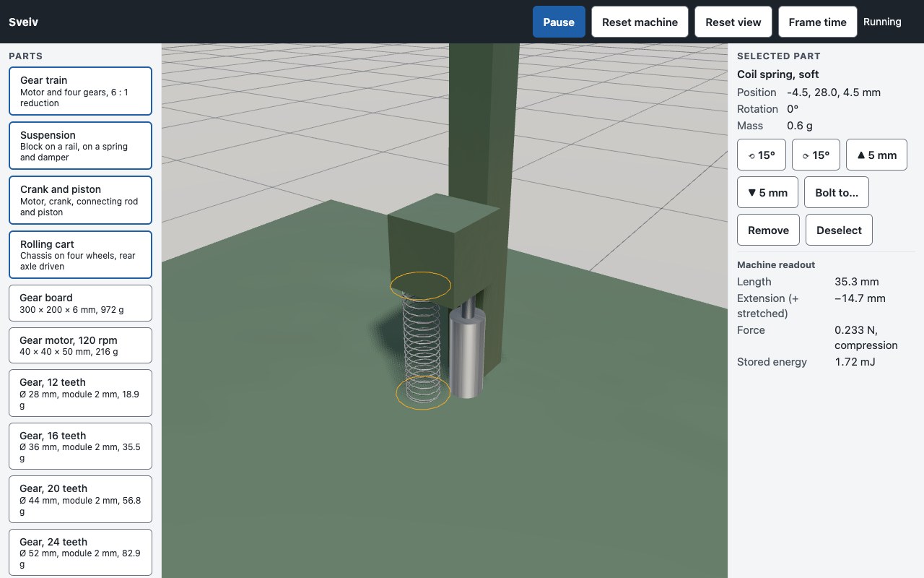
Task: Add a 12 teeth gear
Action: tap(80, 393)
